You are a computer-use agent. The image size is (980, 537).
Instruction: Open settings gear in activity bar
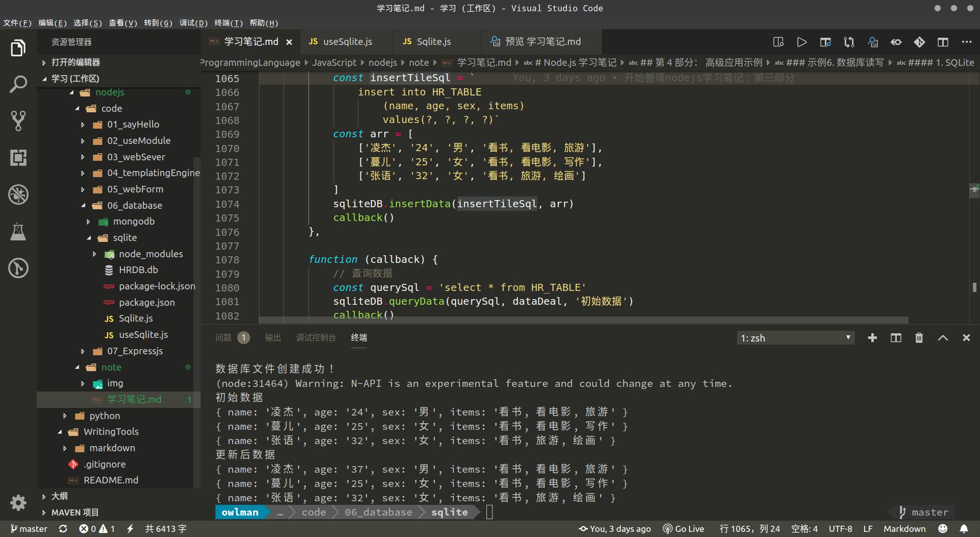pyautogui.click(x=18, y=503)
